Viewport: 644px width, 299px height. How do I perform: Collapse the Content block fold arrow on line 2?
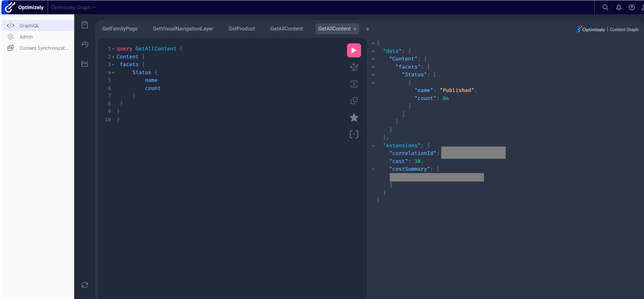pos(113,57)
